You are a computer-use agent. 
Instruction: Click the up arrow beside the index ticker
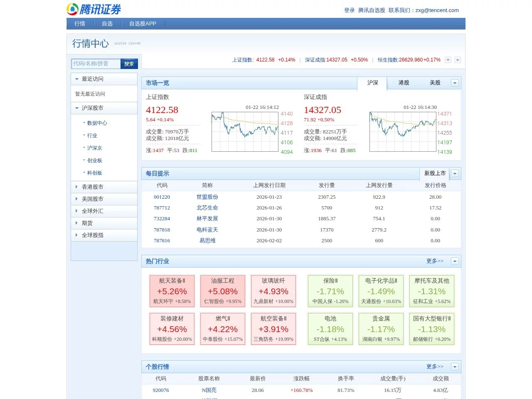click(448, 60)
